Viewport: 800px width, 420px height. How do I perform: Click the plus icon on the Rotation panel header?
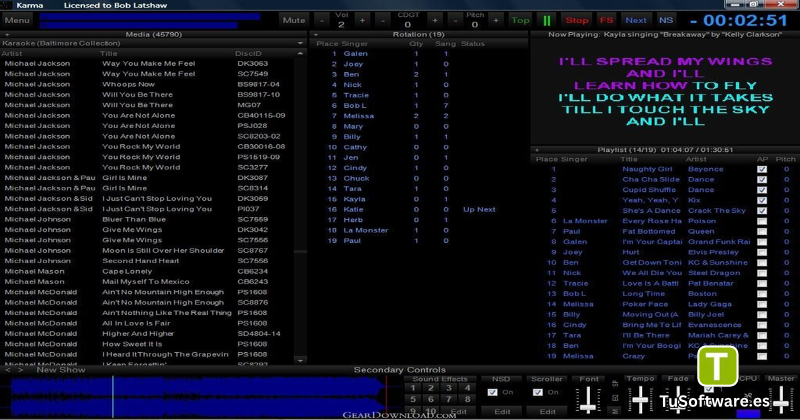tap(316, 35)
